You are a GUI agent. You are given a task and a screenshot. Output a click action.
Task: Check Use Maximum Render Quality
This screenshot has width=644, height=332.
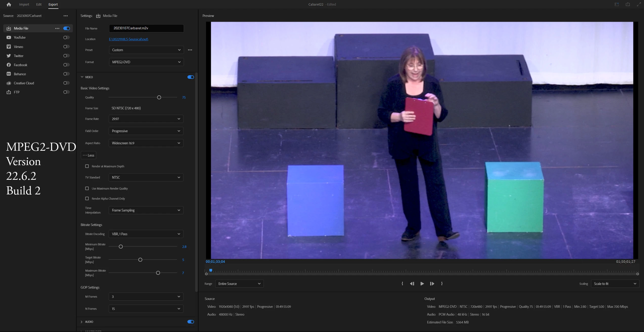point(87,188)
